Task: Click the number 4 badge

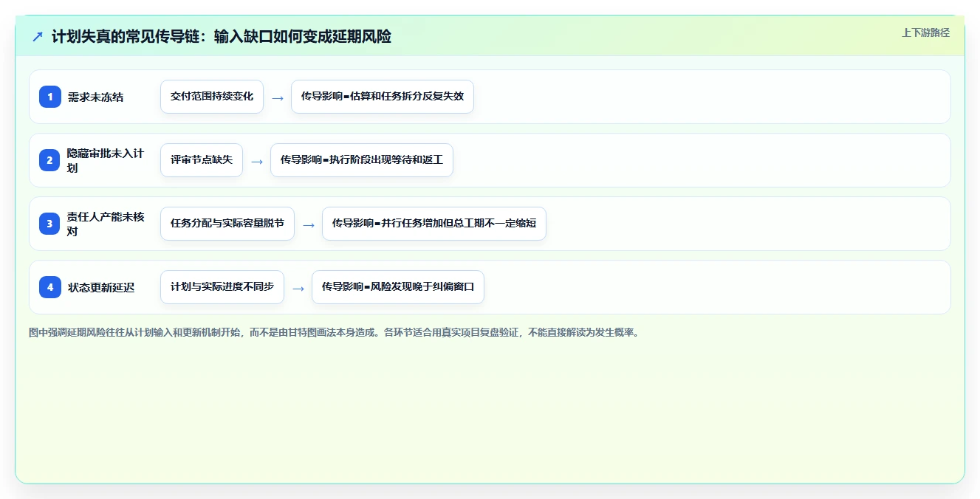Action: pos(50,287)
